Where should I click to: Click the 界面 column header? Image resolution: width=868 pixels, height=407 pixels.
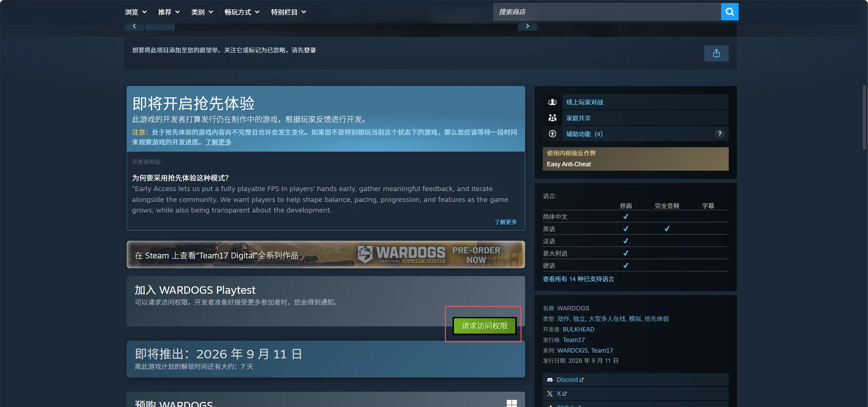(x=626, y=206)
